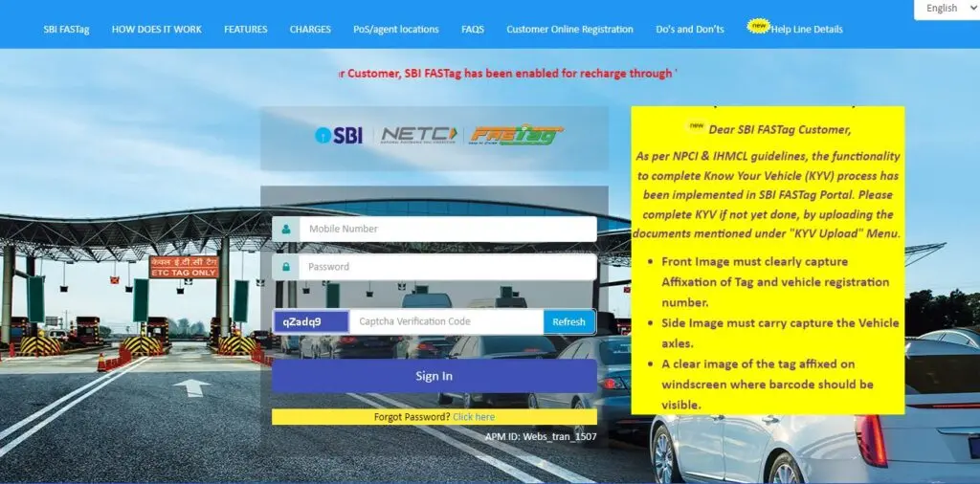Open PoS/agent locations page
The image size is (980, 484).
(x=395, y=30)
